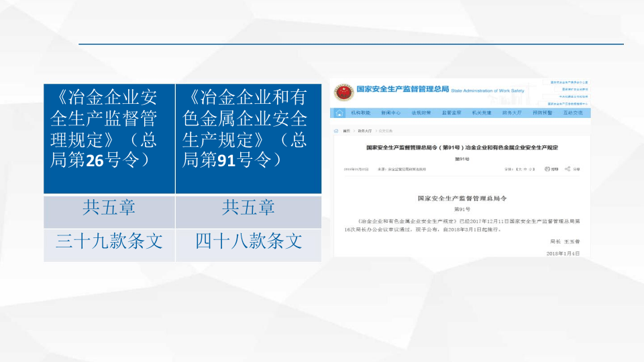Click the small home icon in the breadcrumb
This screenshot has height=362, width=644.
click(x=336, y=131)
